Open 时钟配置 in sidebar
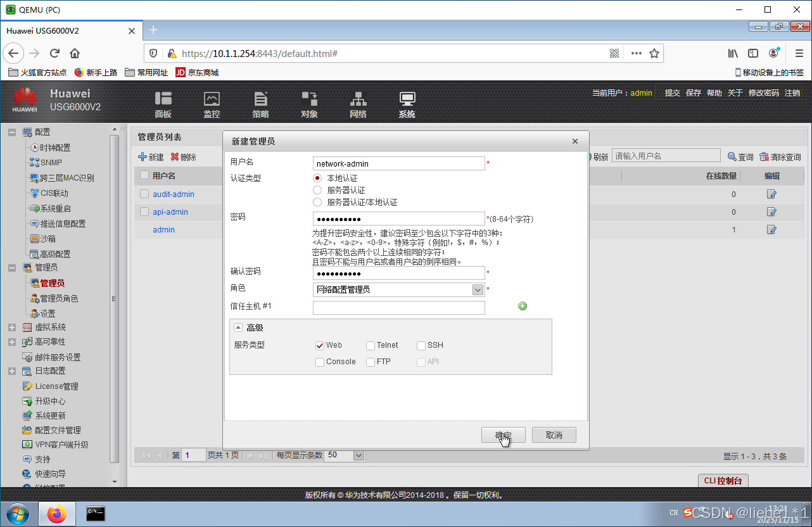The image size is (812, 527). coord(55,148)
